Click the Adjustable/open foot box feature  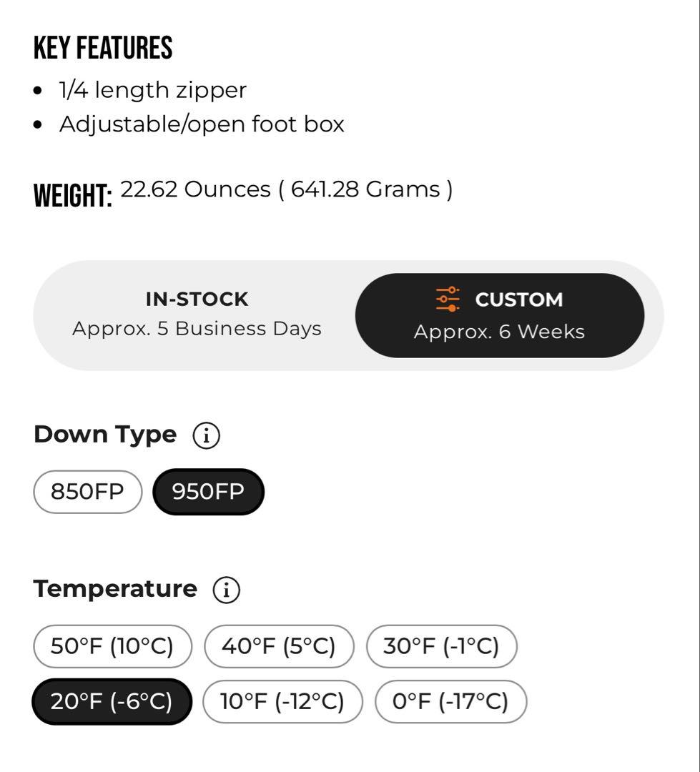click(202, 124)
